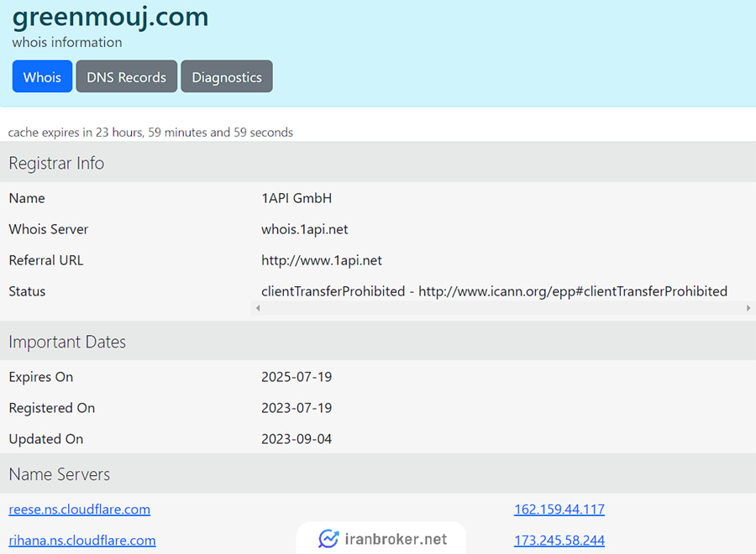Select whois.1api.net server value

(305, 229)
